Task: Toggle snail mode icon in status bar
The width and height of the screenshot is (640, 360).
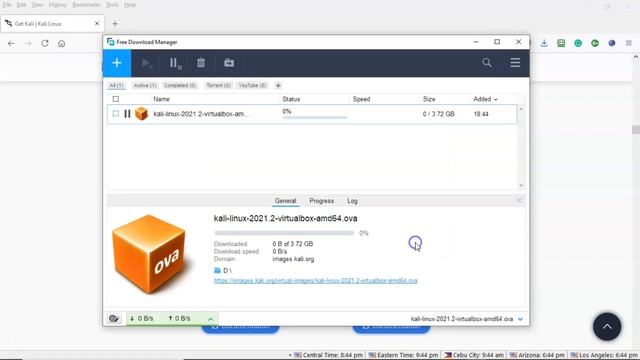Action: click(114, 318)
